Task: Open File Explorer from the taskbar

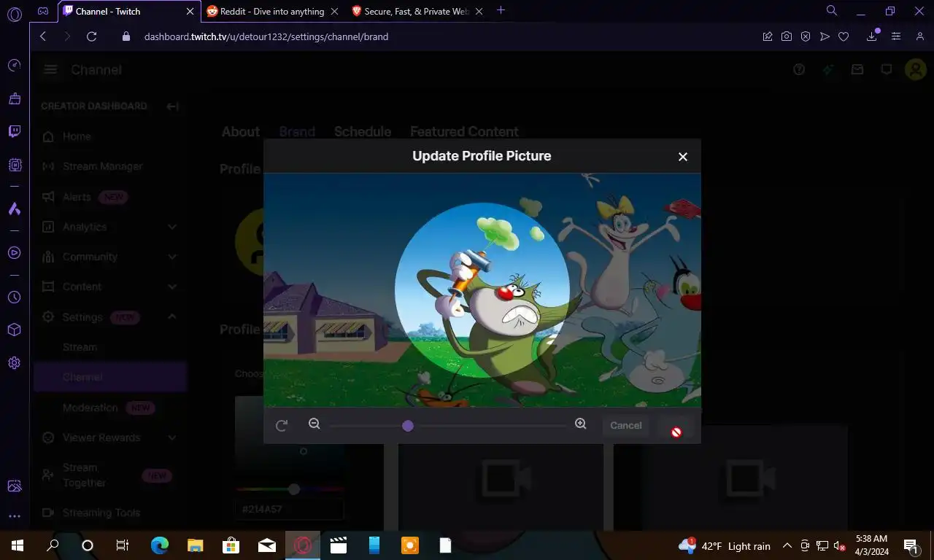Action: pos(195,545)
